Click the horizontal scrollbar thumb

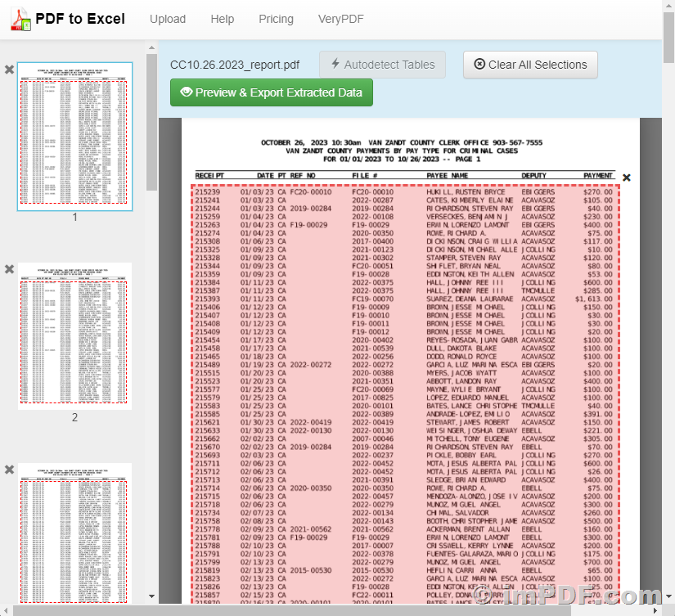[292, 610]
